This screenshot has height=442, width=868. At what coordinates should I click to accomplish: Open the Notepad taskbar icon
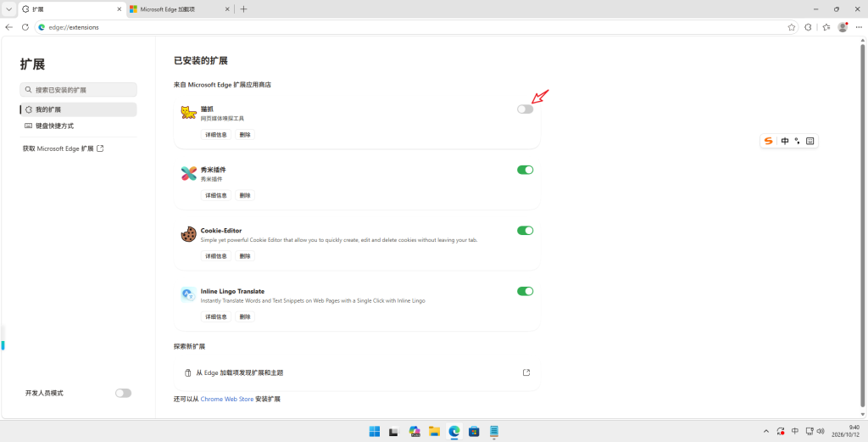(x=494, y=431)
